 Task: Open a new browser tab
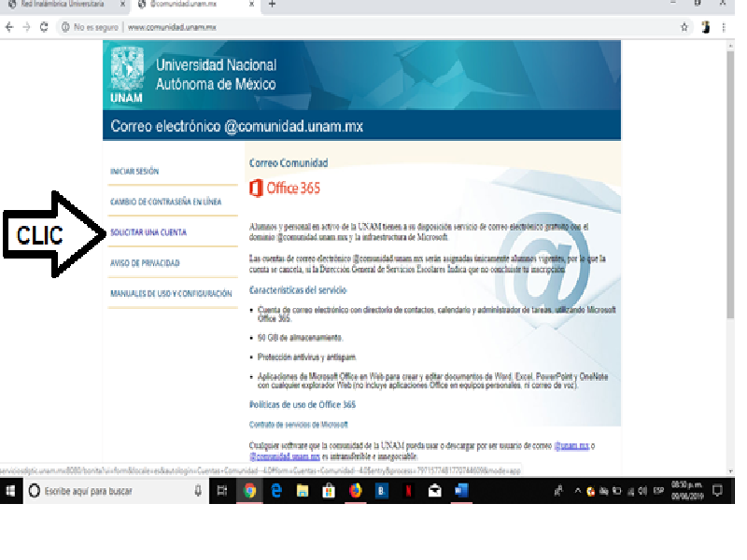pyautogui.click(x=270, y=7)
